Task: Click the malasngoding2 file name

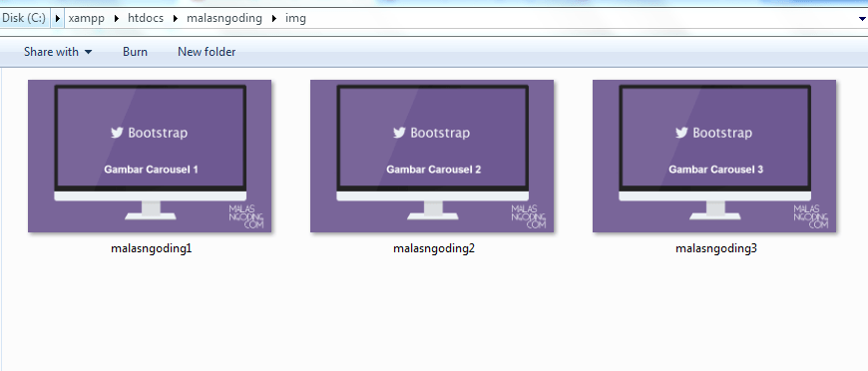Action: [x=434, y=248]
